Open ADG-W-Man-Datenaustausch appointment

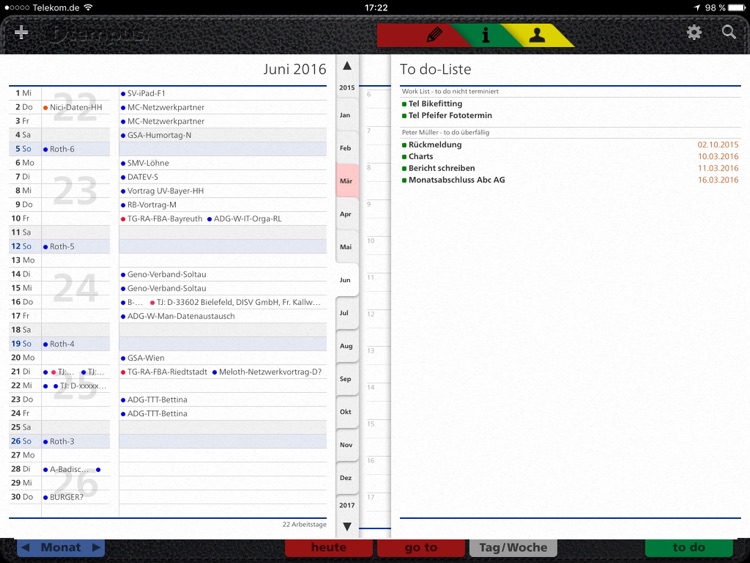(178, 316)
